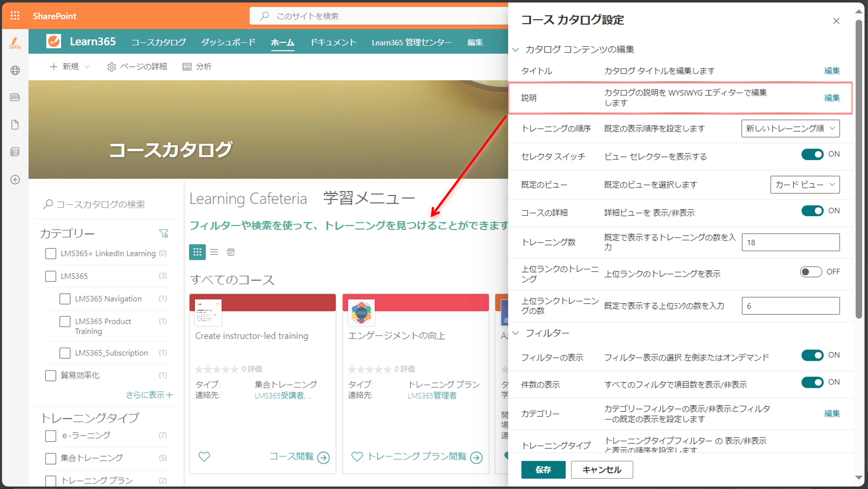Check the LMS365 category checkbox

(50, 276)
